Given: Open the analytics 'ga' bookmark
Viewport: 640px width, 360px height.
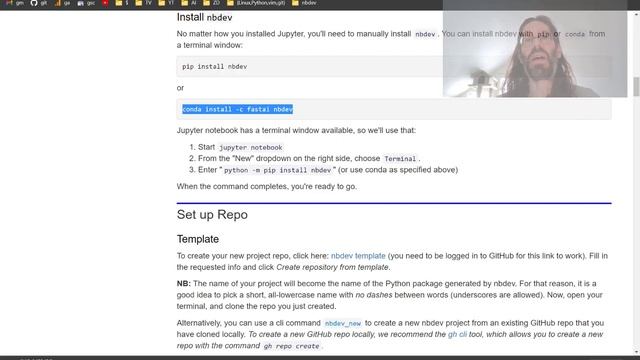Looking at the screenshot, I should (x=62, y=3).
